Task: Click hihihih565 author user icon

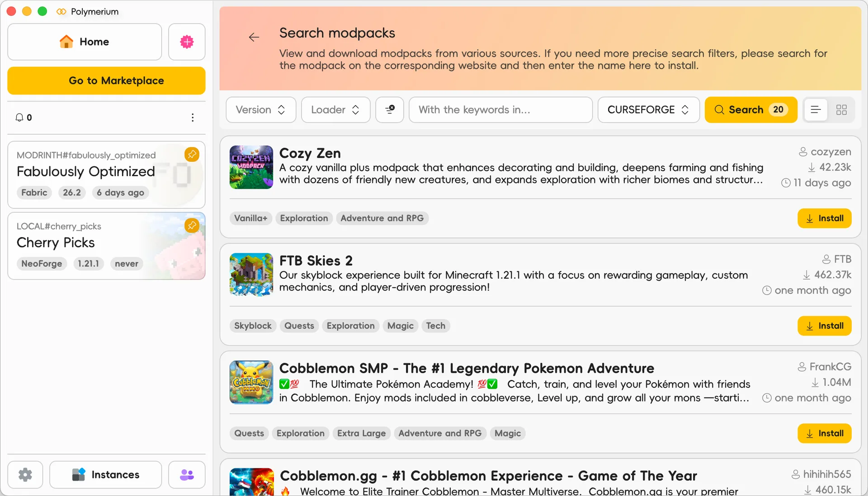Action: click(x=796, y=474)
